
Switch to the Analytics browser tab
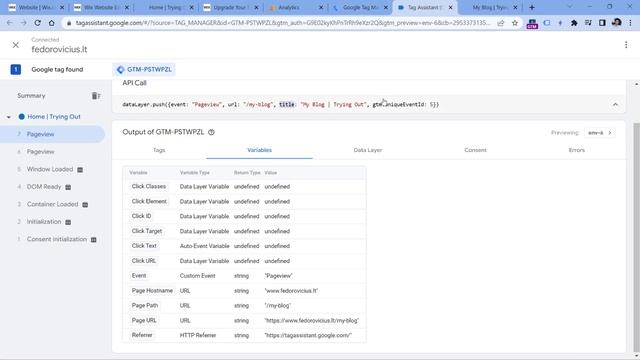[x=289, y=7]
